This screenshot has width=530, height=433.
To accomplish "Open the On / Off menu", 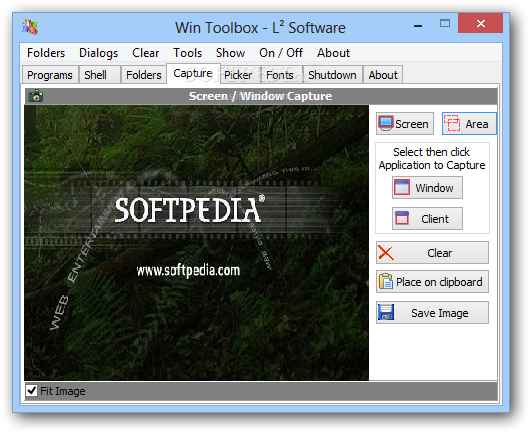I will click(x=281, y=53).
